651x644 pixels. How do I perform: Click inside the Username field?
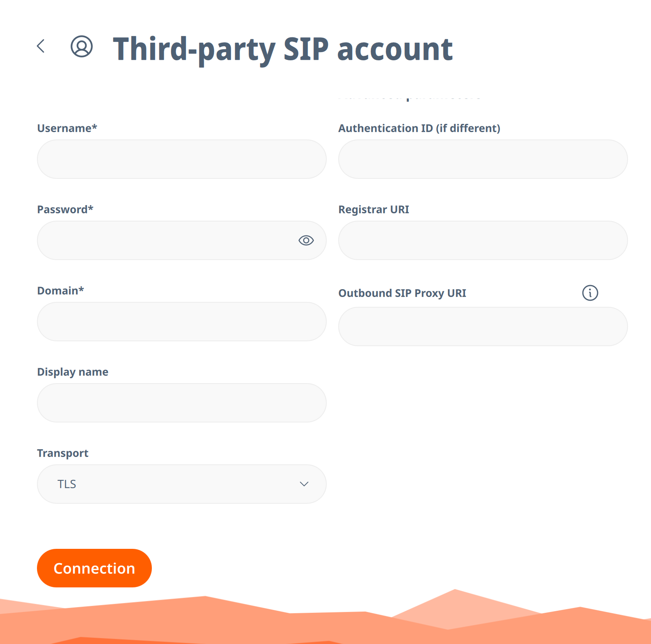(181, 159)
